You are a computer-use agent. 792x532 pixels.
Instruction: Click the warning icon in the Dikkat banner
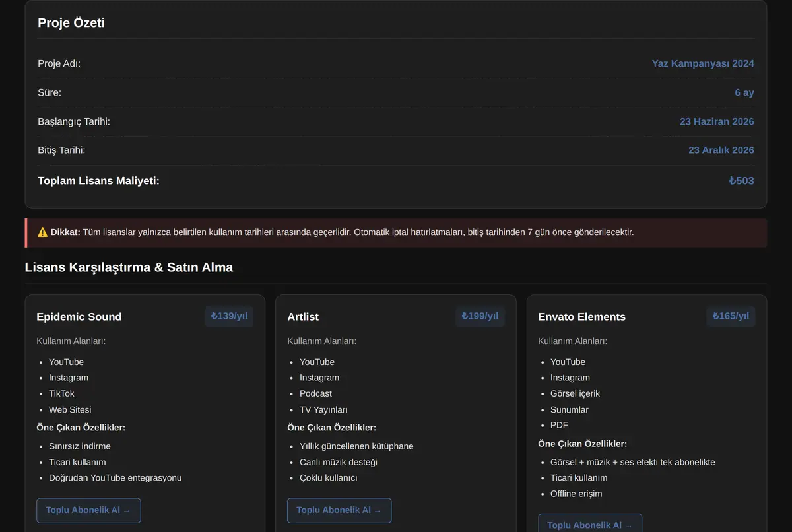pyautogui.click(x=42, y=232)
